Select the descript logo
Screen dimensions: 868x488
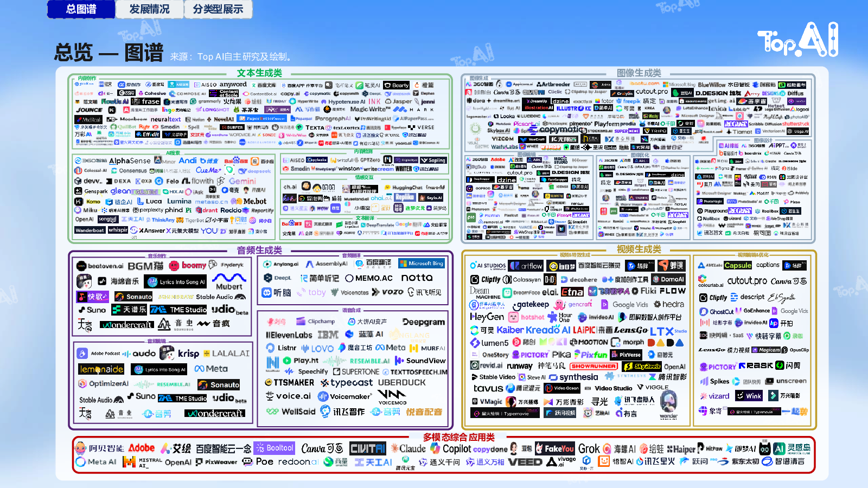[x=747, y=297]
